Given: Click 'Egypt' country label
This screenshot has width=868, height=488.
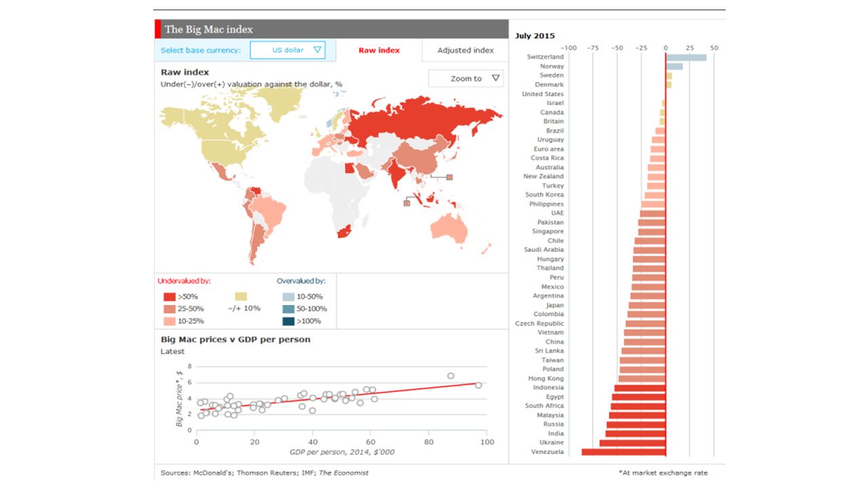Looking at the screenshot, I should coord(555,396).
